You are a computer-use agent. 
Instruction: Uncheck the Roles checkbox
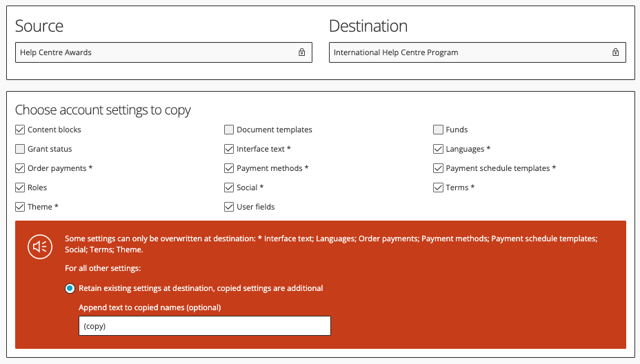click(x=20, y=188)
